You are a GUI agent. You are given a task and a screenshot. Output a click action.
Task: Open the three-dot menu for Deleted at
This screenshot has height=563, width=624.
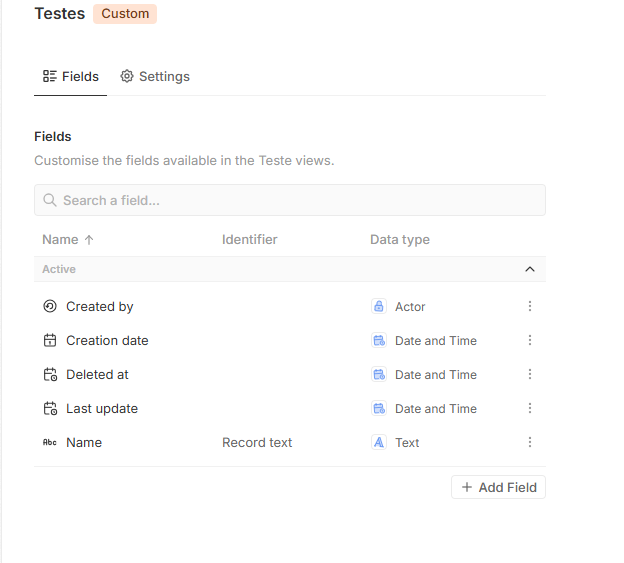(x=530, y=375)
